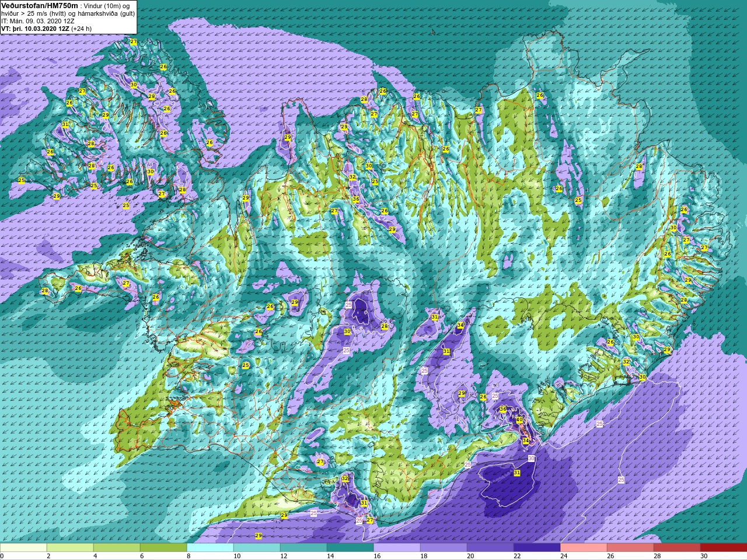Click the 12–14 m/s teal legend swatch
The image size is (747, 560).
[303, 547]
